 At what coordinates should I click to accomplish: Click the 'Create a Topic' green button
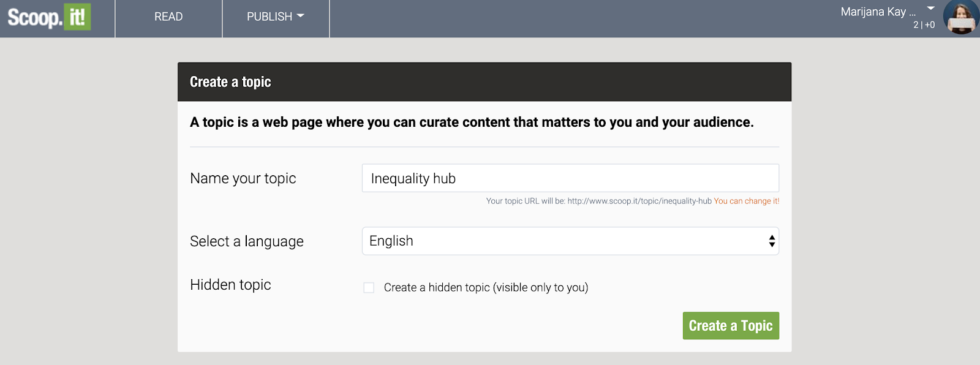coord(731,326)
